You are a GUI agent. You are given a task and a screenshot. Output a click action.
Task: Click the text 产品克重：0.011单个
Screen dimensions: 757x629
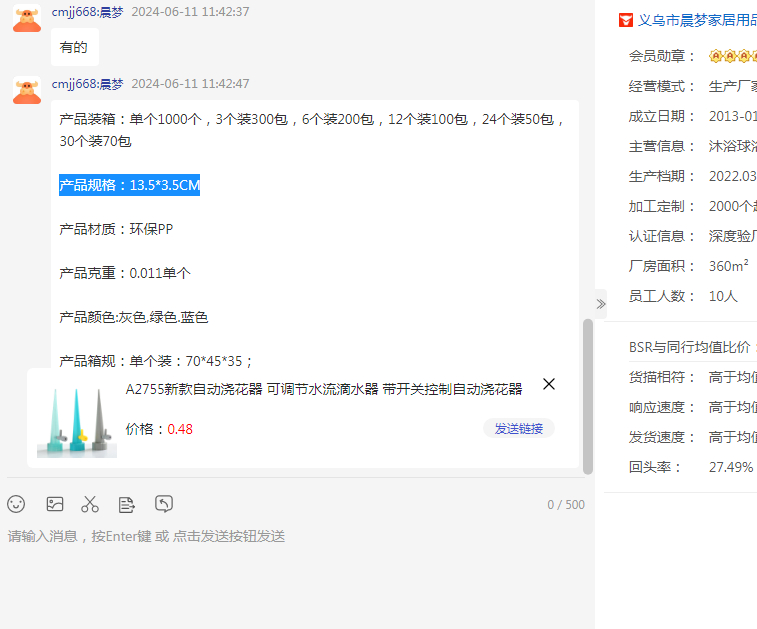point(125,273)
